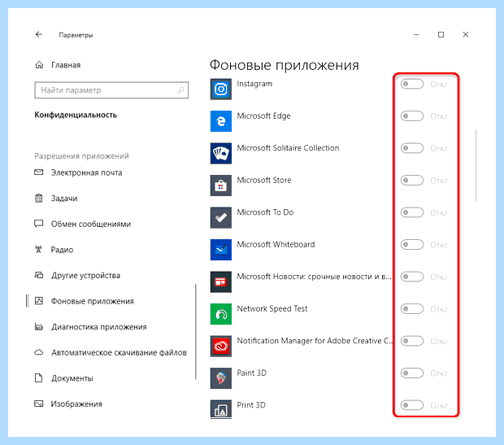Click the chat bubble icon for Обмен сообщениями
Image resolution: width=504 pixels, height=445 pixels.
39,224
